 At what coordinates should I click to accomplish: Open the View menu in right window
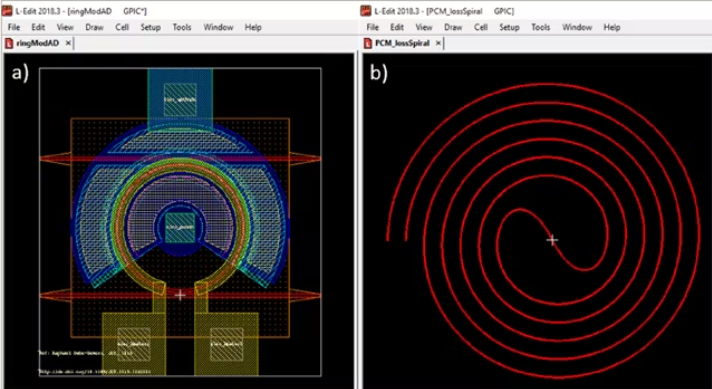(424, 27)
